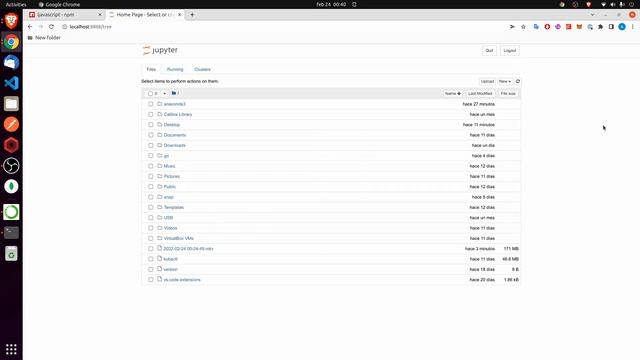Check the Calibre Library checkbox

pyautogui.click(x=151, y=114)
